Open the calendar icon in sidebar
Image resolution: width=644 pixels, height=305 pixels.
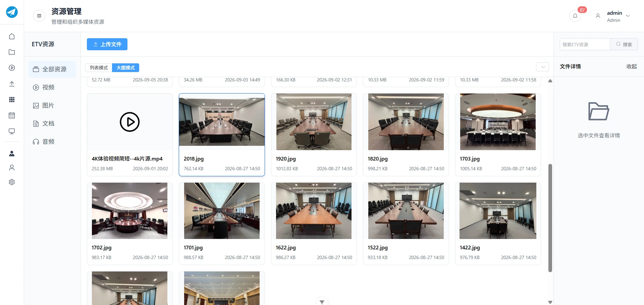point(12,115)
